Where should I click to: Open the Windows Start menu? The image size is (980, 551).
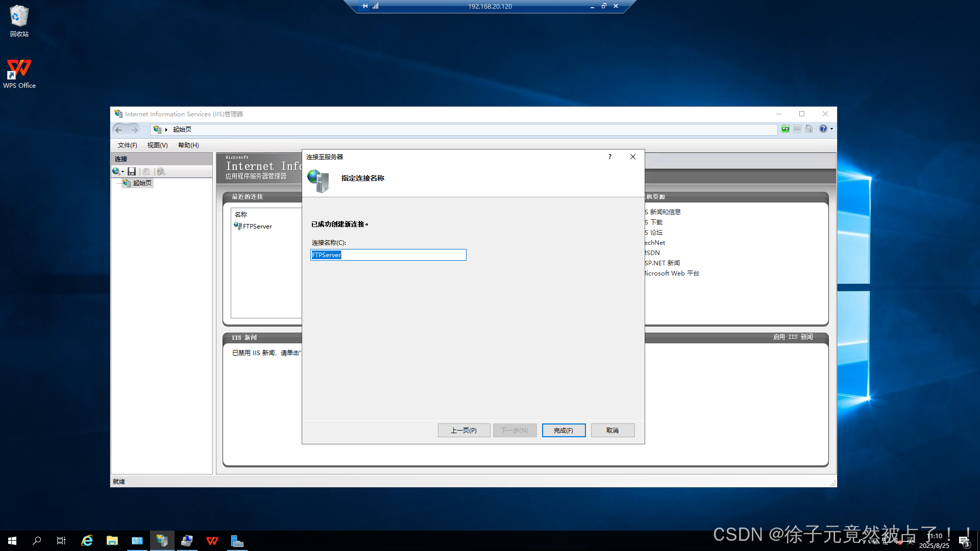[x=12, y=541]
